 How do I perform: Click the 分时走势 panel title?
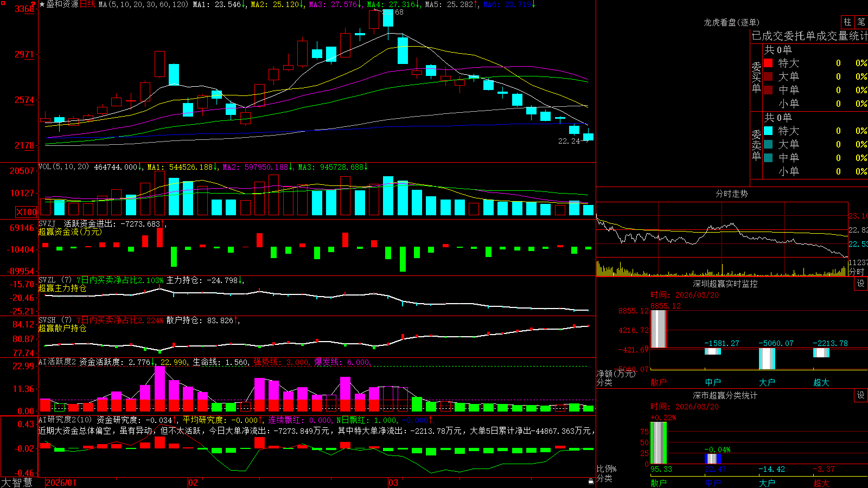(731, 194)
